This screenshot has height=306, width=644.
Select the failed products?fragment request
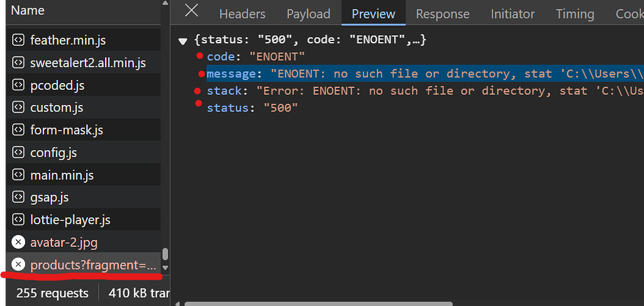[83, 265]
